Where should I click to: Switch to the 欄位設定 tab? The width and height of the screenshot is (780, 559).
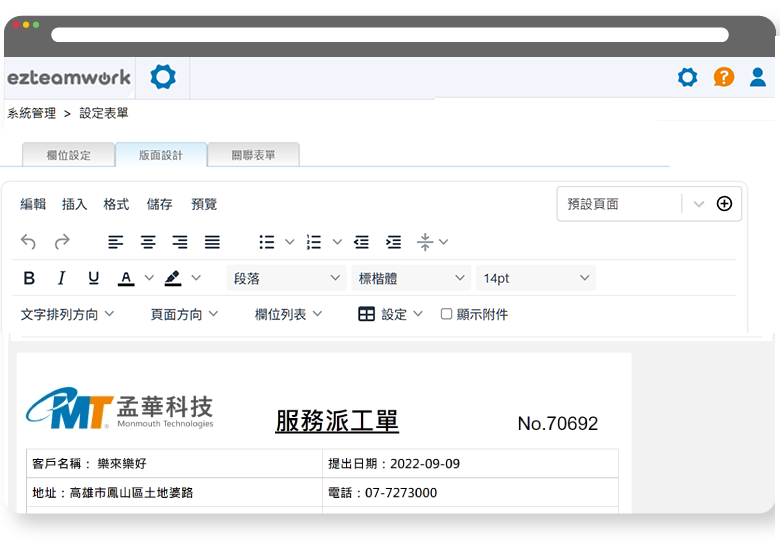(68, 155)
